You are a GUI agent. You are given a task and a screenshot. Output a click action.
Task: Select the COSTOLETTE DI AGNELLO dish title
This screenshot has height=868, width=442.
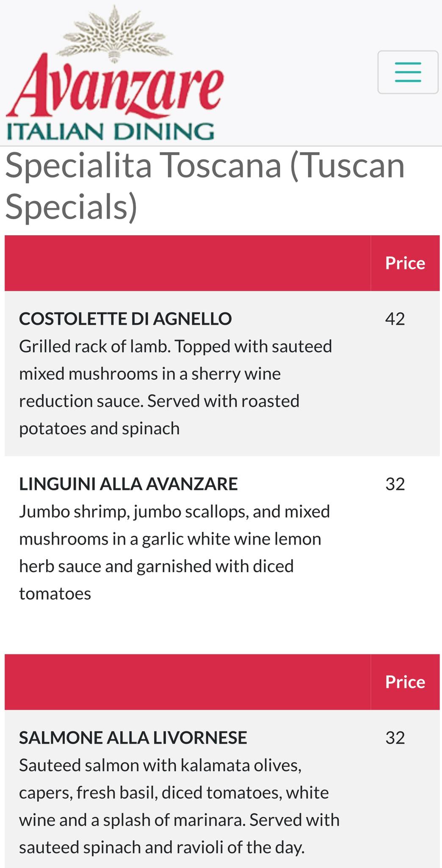point(125,319)
